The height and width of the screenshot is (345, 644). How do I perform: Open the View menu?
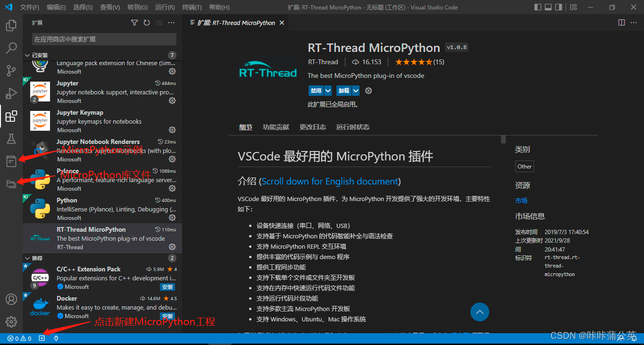pyautogui.click(x=110, y=7)
